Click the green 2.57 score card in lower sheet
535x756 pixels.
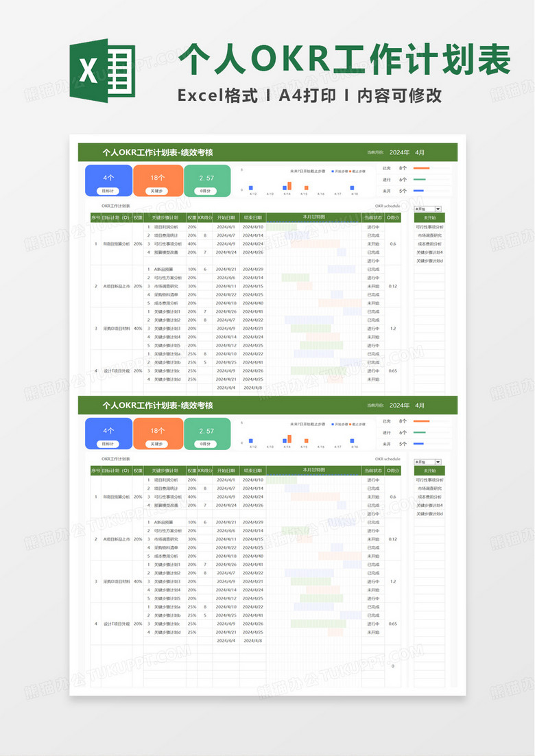[206, 434]
